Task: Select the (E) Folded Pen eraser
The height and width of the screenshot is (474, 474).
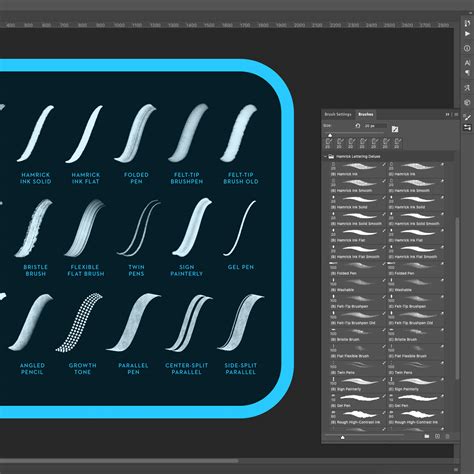Action: click(416, 268)
